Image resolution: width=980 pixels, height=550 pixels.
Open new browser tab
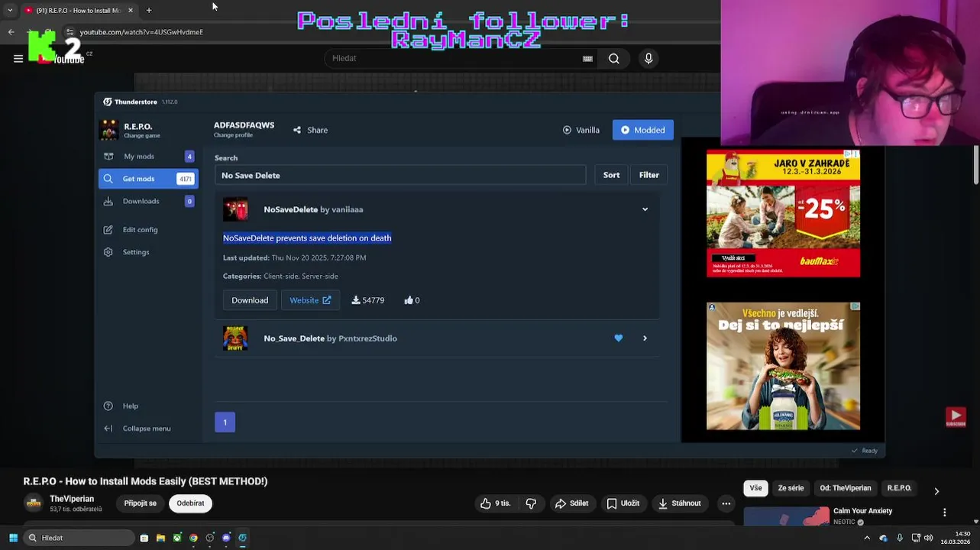(x=149, y=10)
